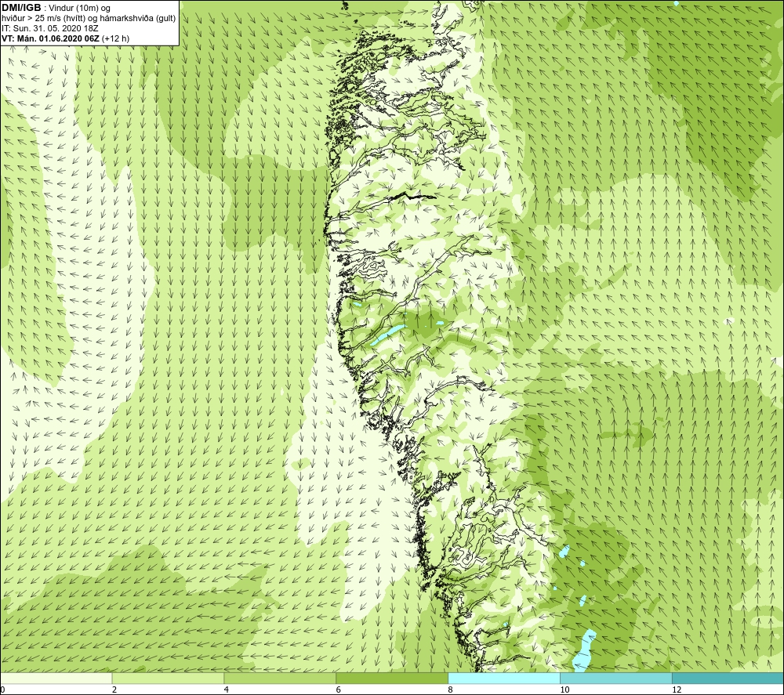Click the 'Vindur (10m) og' label
This screenshot has height=695, width=784.
point(81,9)
